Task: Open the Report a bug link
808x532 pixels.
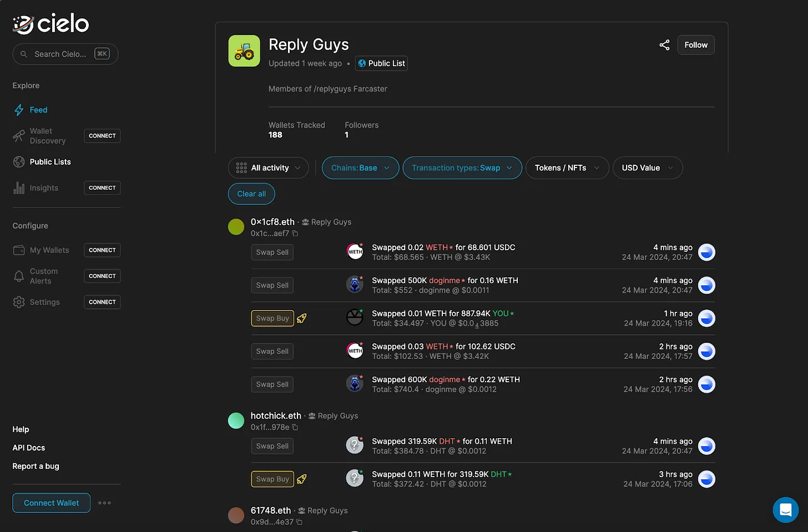Action: [x=36, y=466]
